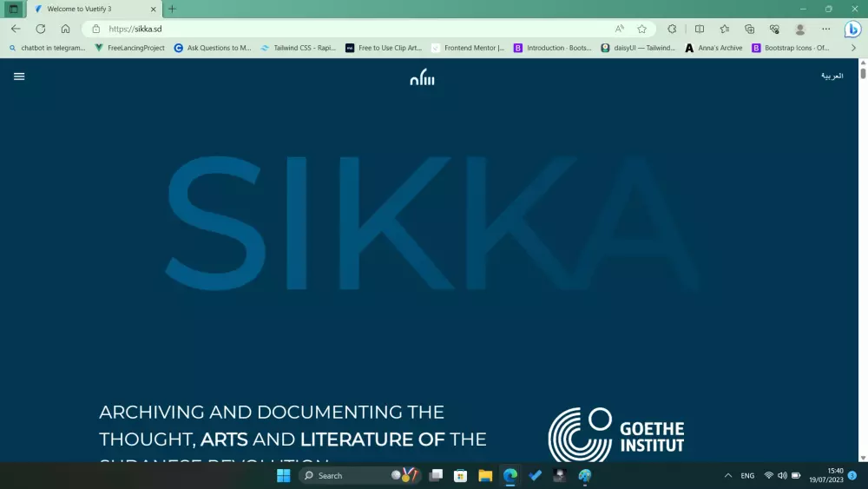This screenshot has height=489, width=868.
Task: Open Introduction Bootstrap bookmark
Action: (x=552, y=48)
